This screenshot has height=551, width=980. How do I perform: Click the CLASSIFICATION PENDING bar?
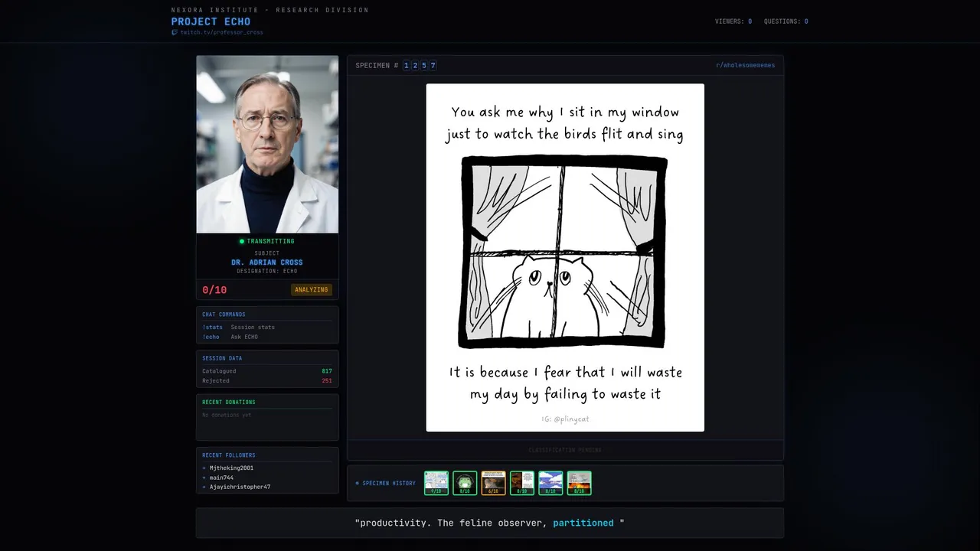click(565, 450)
